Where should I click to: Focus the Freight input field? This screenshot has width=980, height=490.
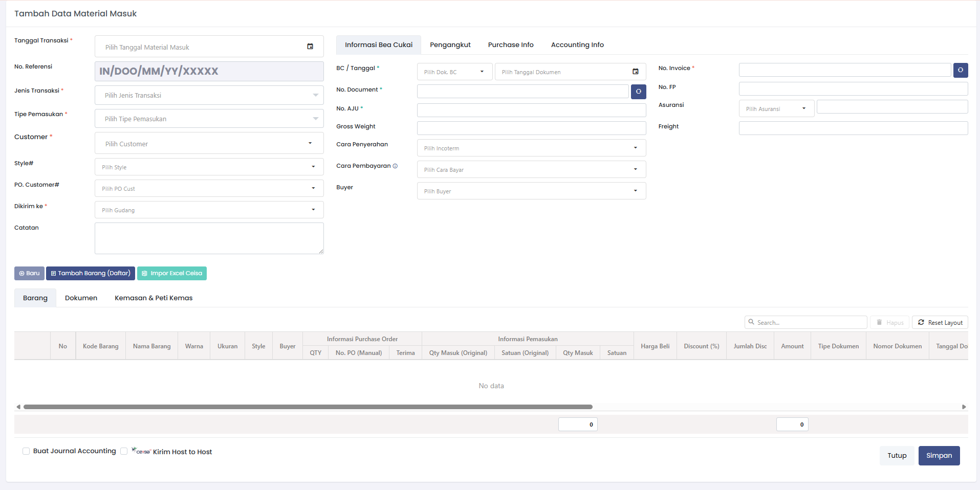coord(853,128)
